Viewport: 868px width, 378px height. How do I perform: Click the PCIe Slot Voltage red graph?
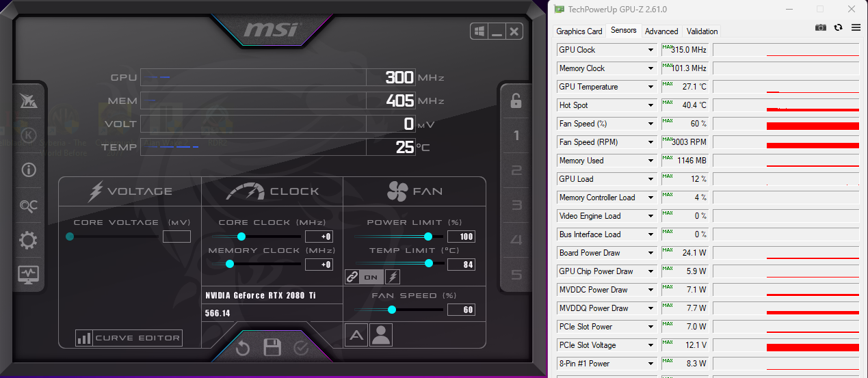[813, 347]
